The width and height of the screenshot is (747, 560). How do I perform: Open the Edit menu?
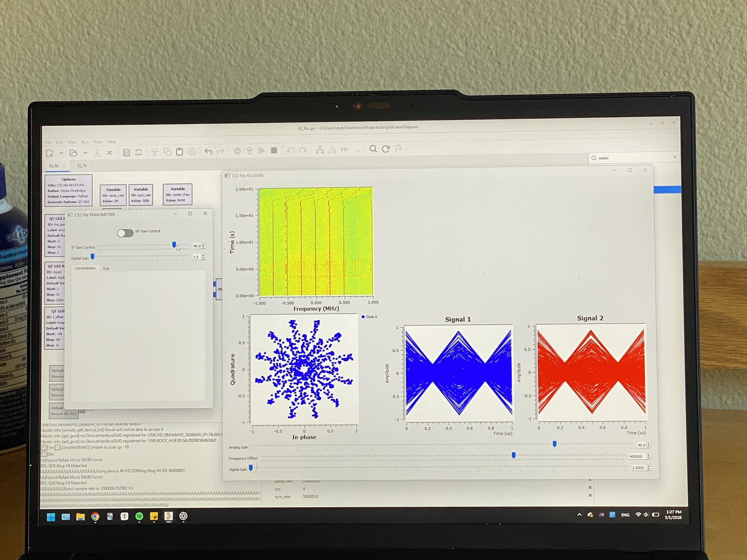59,142
